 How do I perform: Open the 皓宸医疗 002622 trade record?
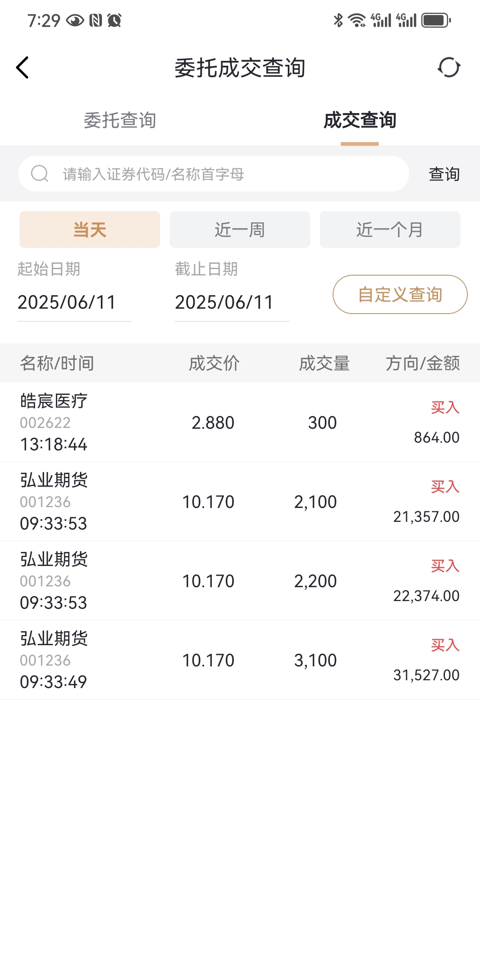pyautogui.click(x=240, y=422)
